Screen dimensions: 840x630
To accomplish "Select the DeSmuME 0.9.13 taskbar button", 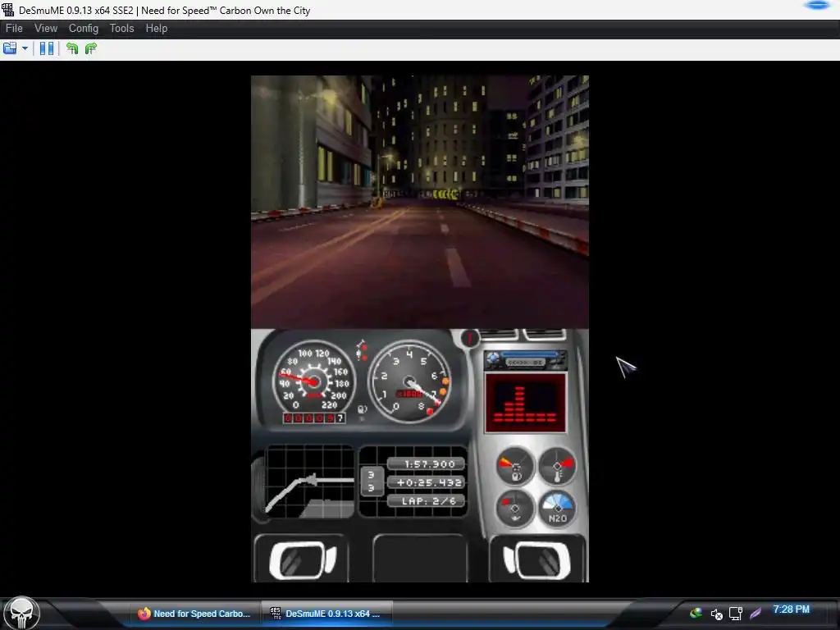I will point(326,614).
